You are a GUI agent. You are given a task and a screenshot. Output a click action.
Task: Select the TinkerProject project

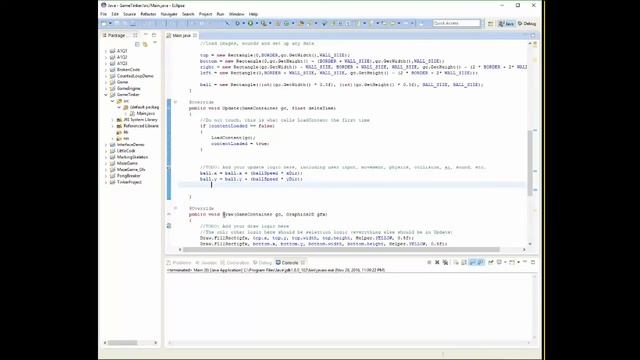point(129,182)
